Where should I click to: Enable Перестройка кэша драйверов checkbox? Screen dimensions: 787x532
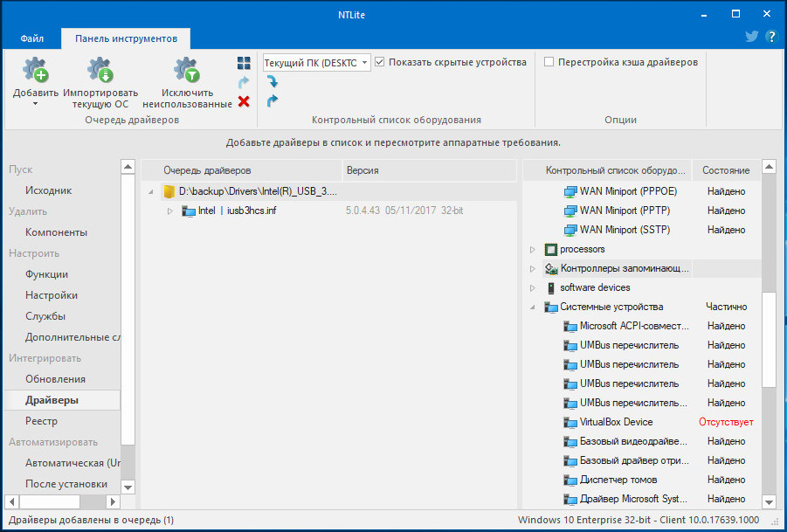click(x=549, y=62)
